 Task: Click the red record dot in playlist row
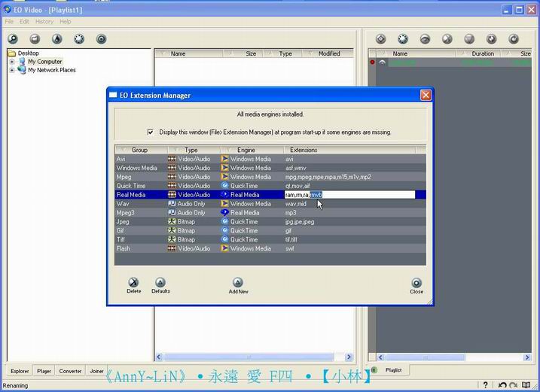tap(372, 62)
